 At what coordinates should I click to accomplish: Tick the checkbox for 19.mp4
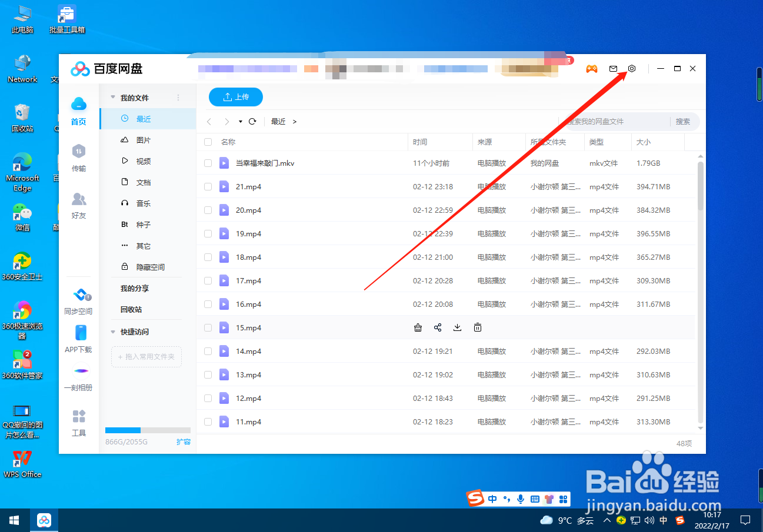click(x=208, y=233)
